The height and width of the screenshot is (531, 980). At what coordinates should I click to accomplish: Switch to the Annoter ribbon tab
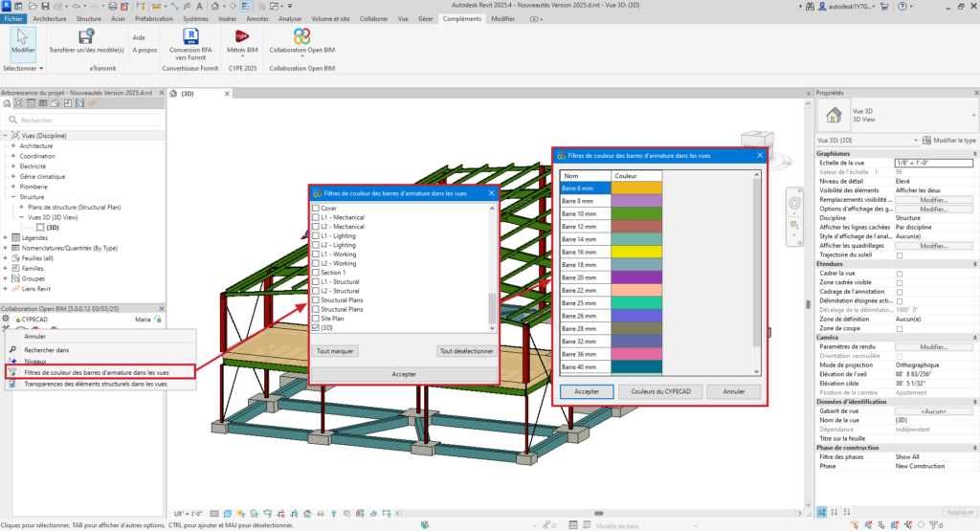pos(256,19)
